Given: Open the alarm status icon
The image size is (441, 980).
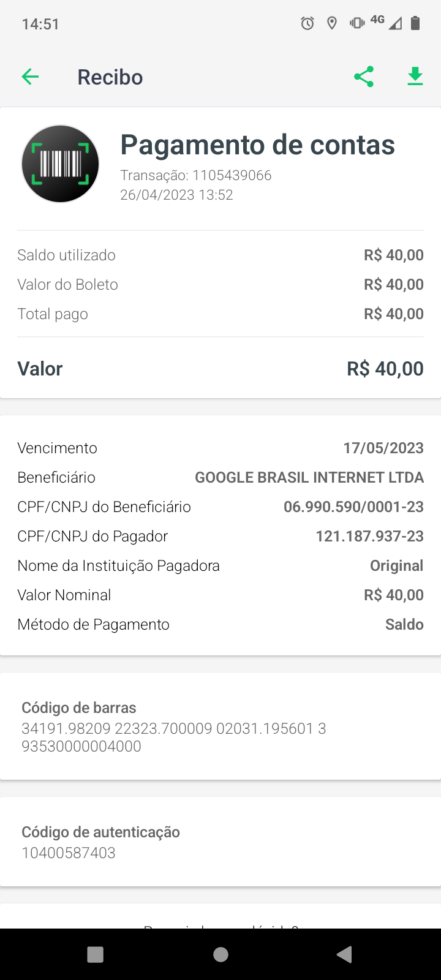Looking at the screenshot, I should point(307,24).
